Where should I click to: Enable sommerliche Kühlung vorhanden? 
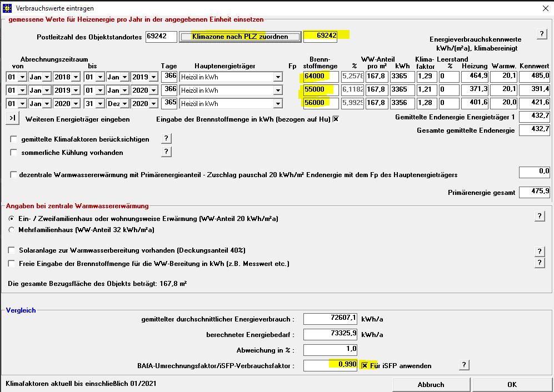(x=13, y=153)
